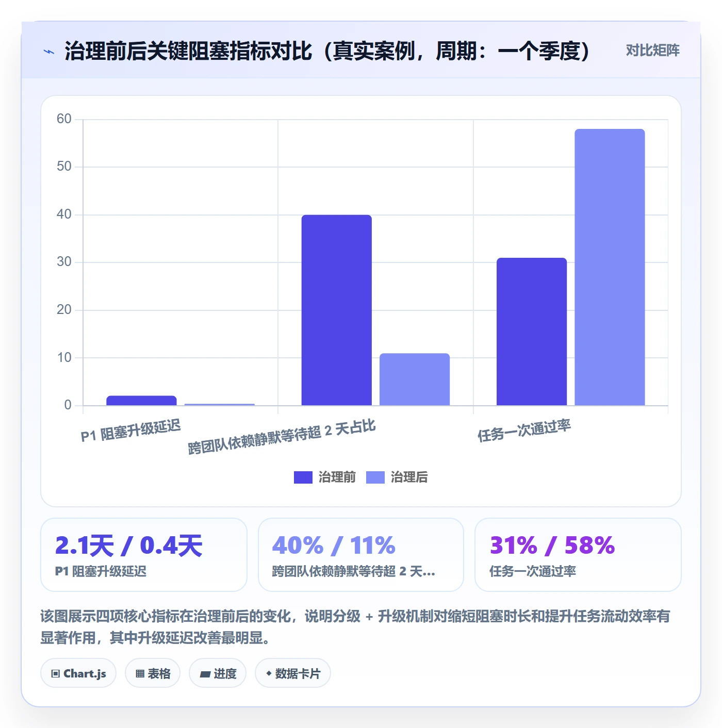This screenshot has width=722, height=728.
Task: Click the 对比矩阵 badge in header
Action: pyautogui.click(x=652, y=51)
